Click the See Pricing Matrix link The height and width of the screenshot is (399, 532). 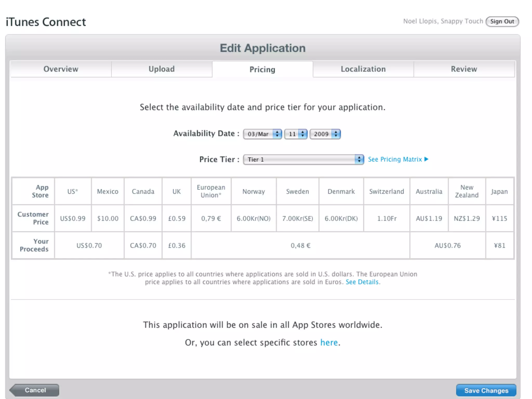click(395, 159)
